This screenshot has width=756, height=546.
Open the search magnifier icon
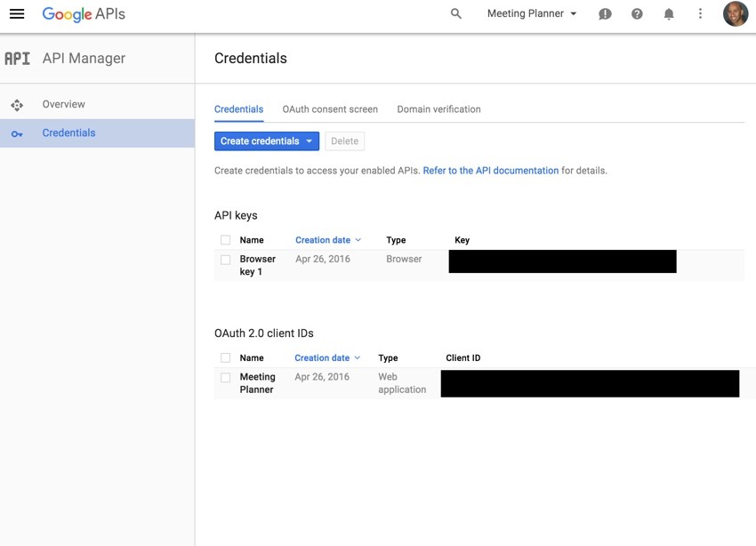[x=455, y=13]
